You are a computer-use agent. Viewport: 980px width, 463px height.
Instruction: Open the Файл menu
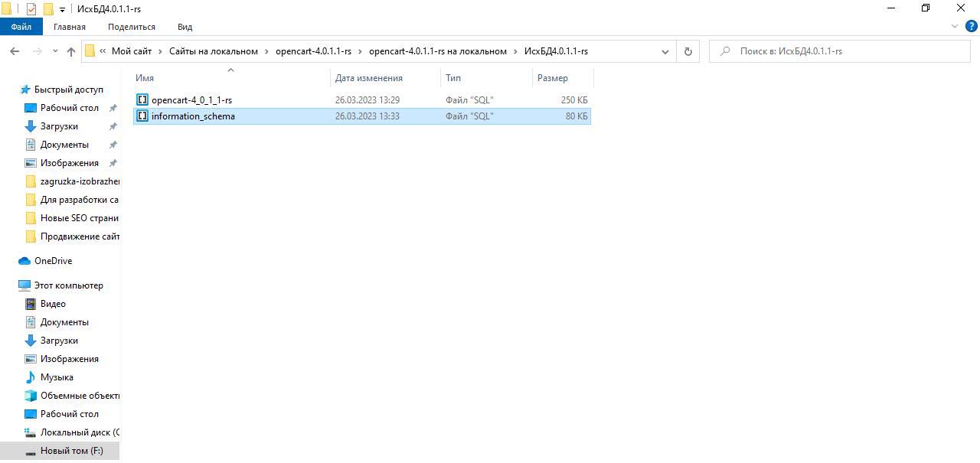click(21, 27)
